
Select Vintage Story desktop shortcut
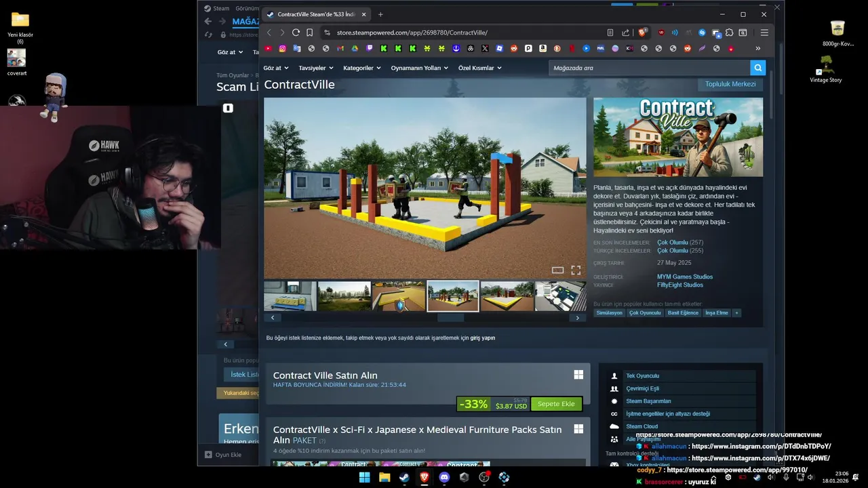tap(826, 69)
